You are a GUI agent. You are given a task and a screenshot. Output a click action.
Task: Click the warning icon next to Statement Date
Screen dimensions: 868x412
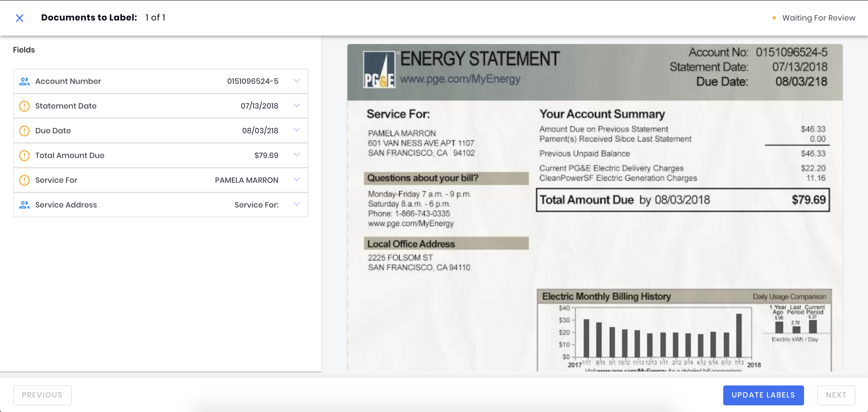coord(24,106)
